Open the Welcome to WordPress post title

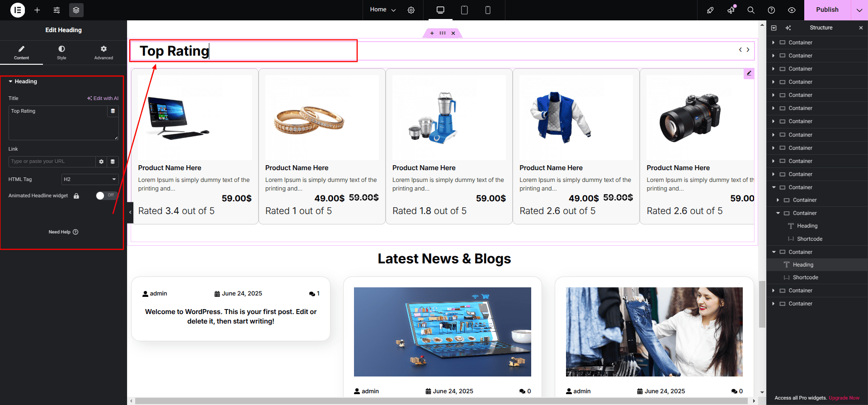(x=231, y=316)
